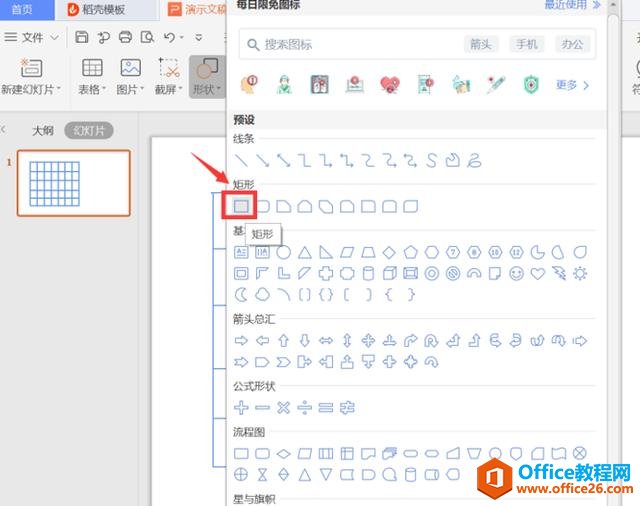Click the 更多 more icons link
640x506 pixels.
click(572, 85)
